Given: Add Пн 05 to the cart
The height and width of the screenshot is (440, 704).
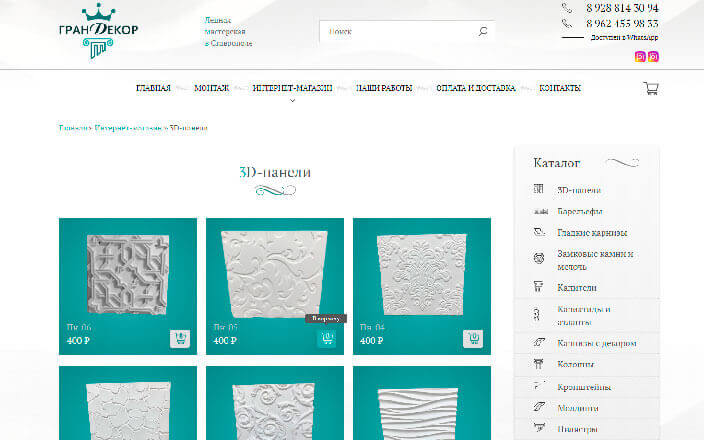Looking at the screenshot, I should coord(327,339).
